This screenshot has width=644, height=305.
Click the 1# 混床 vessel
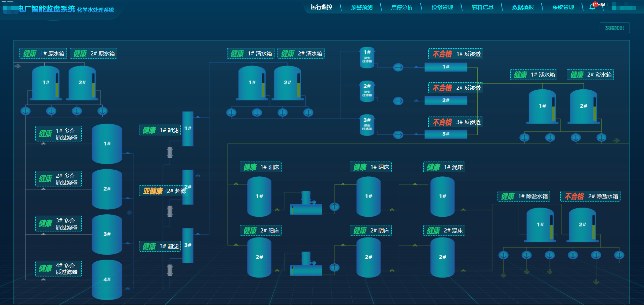tap(442, 197)
